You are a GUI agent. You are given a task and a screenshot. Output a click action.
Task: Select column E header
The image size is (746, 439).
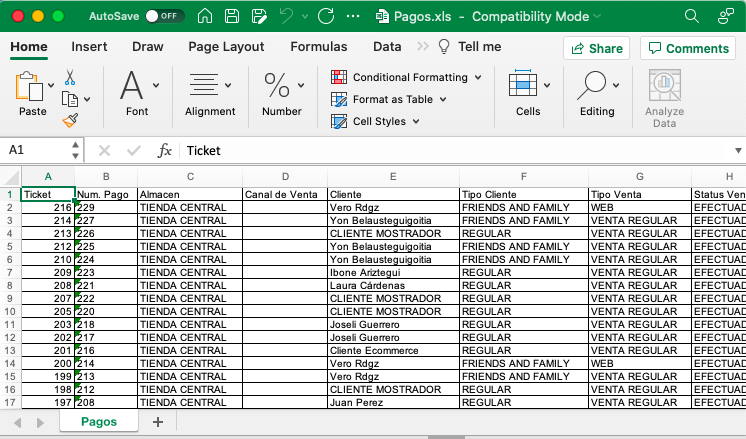393,177
